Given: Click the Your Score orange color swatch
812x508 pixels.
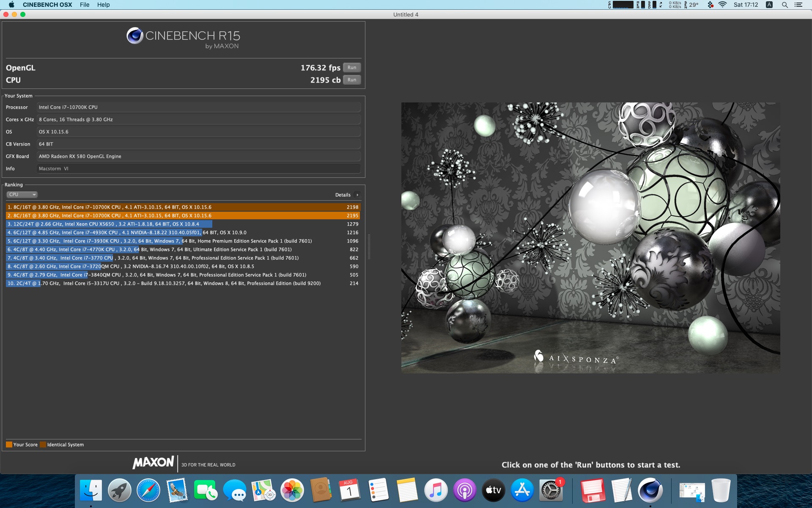Looking at the screenshot, I should (9, 444).
